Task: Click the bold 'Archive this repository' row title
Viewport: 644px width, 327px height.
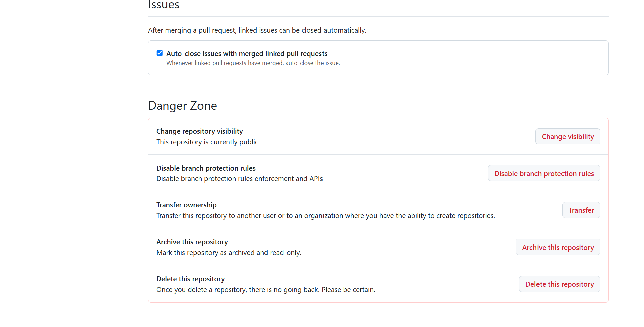Action: [192, 242]
